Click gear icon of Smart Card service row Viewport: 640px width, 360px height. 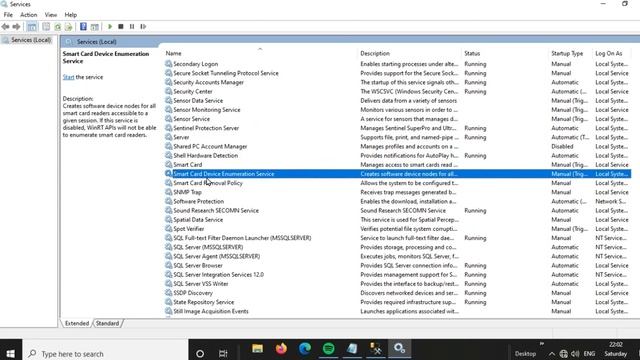coord(168,164)
